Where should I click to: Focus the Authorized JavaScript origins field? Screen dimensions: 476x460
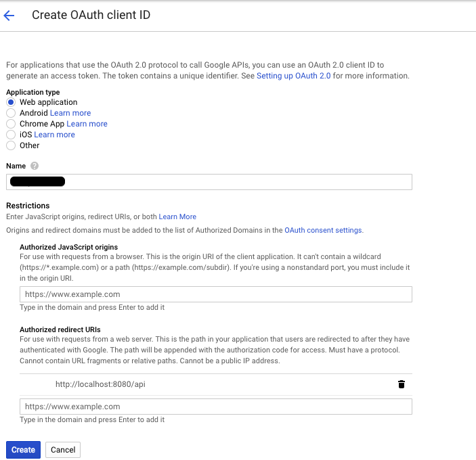[215, 294]
